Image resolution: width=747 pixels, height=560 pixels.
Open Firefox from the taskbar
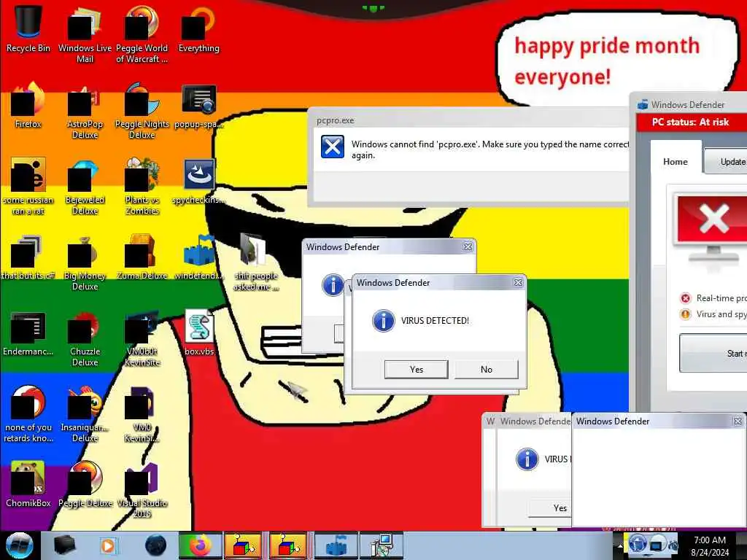coord(200,545)
